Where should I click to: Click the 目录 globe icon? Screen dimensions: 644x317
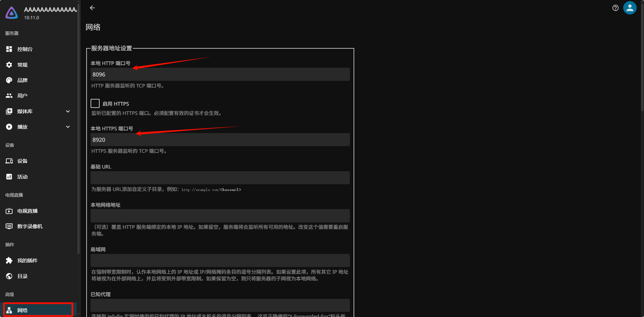pos(9,276)
